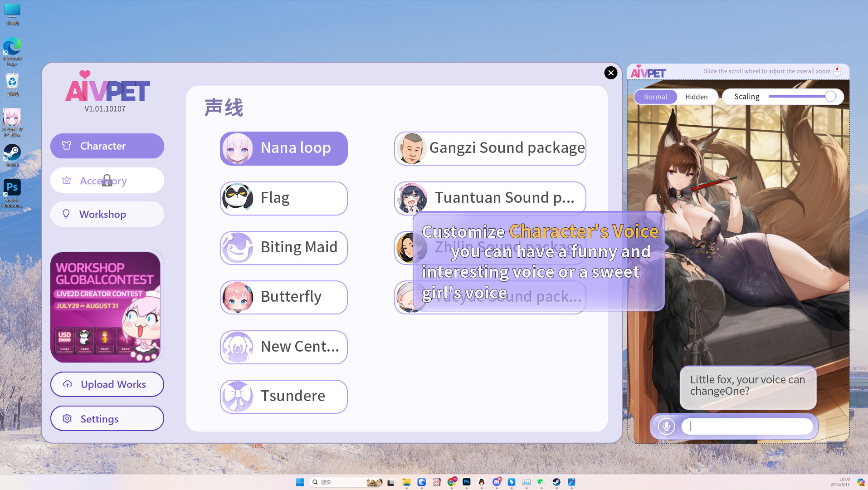
Task: Launch Photoshop from the taskbar
Action: [x=467, y=482]
